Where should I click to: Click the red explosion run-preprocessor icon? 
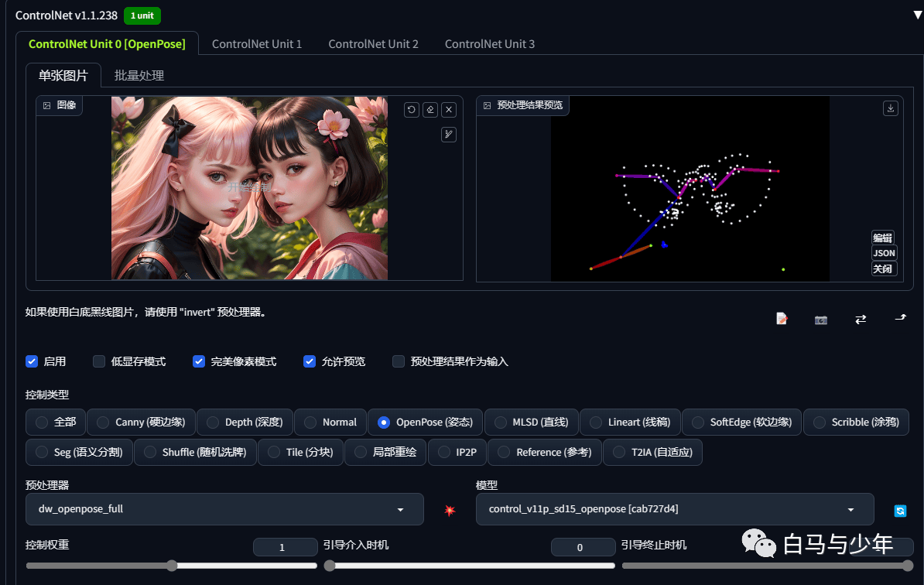(450, 510)
